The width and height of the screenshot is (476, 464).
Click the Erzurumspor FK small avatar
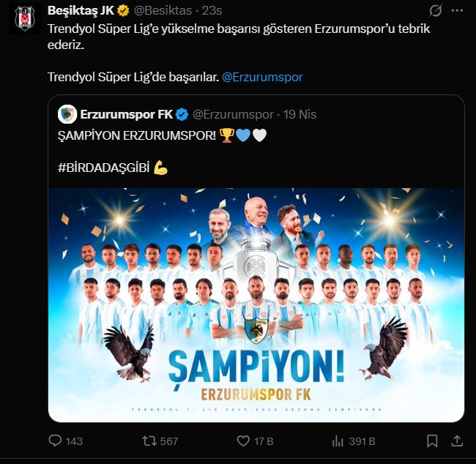coord(66,114)
